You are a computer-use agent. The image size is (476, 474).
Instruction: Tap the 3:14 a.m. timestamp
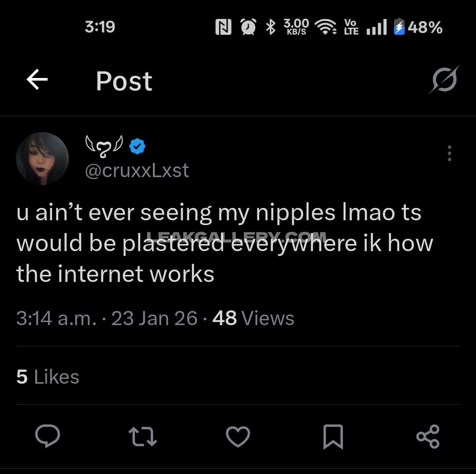[56, 318]
